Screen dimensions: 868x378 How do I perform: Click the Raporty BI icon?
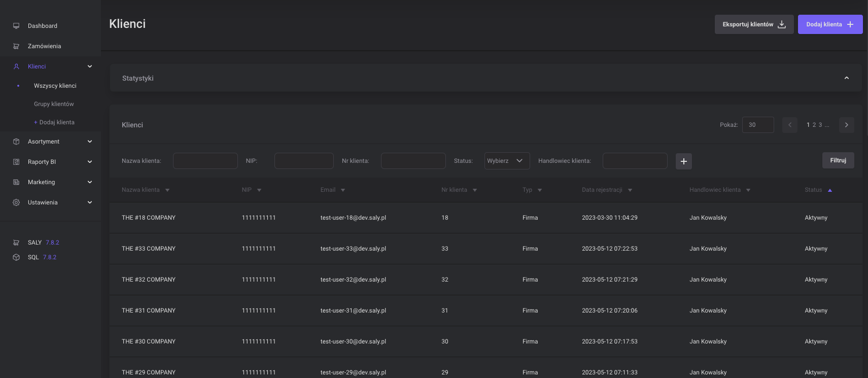16,162
